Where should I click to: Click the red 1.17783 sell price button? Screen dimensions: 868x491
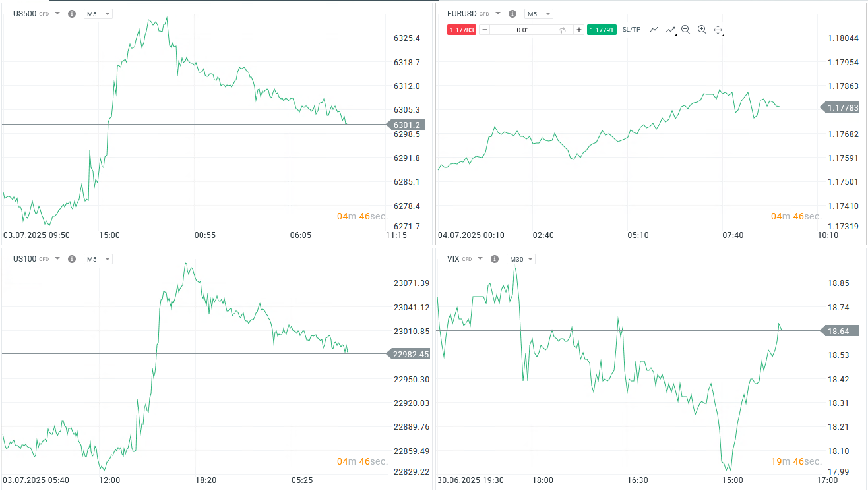pyautogui.click(x=461, y=30)
